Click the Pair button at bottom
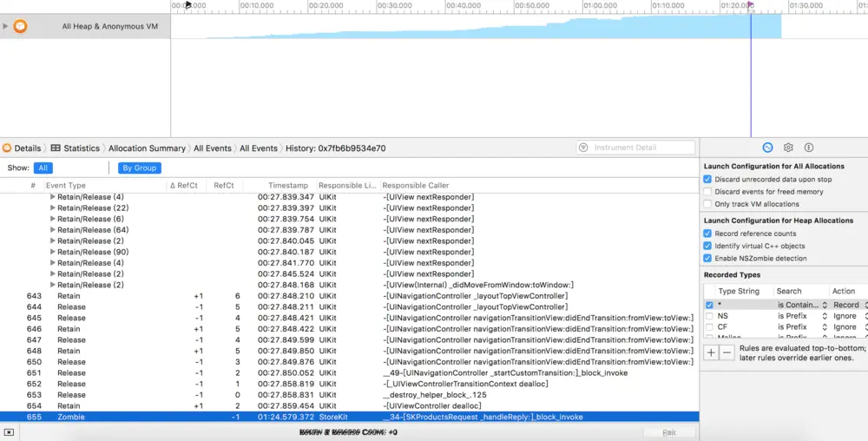868x441 pixels. pyautogui.click(x=668, y=432)
